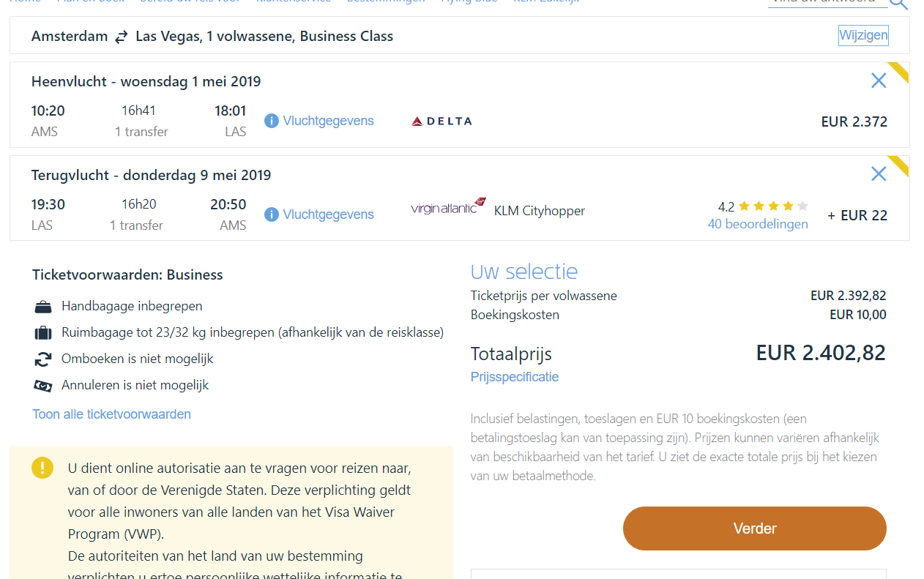This screenshot has height=579, width=924.
Task: Click info icon for the outbound flight
Action: tap(272, 121)
